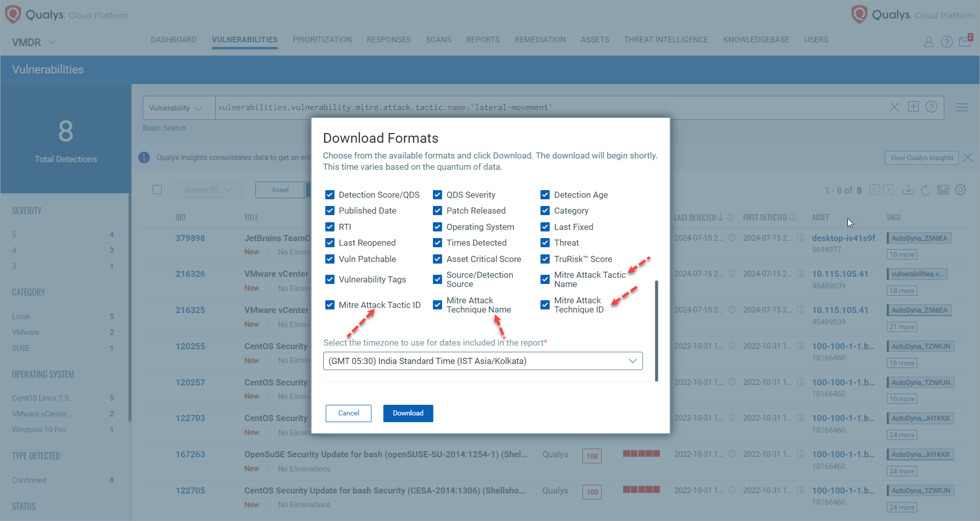
Task: Refresh the vulnerability list
Action: (x=926, y=190)
